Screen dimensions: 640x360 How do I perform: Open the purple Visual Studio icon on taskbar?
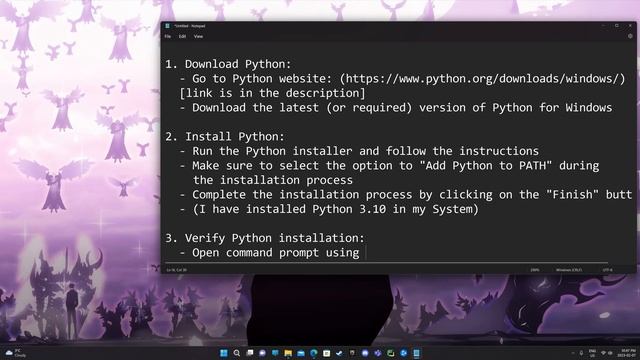pos(378,353)
